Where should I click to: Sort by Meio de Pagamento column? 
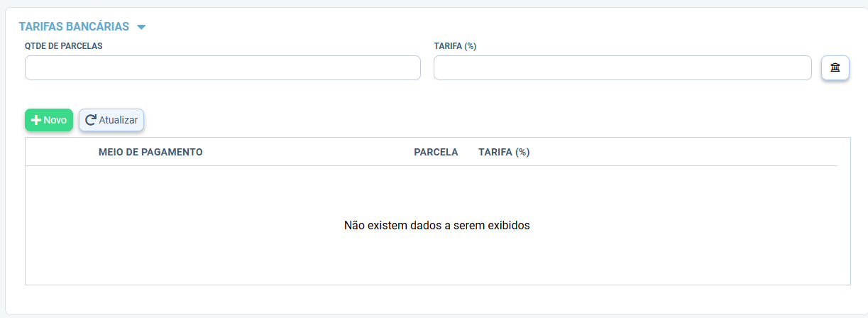click(x=150, y=152)
